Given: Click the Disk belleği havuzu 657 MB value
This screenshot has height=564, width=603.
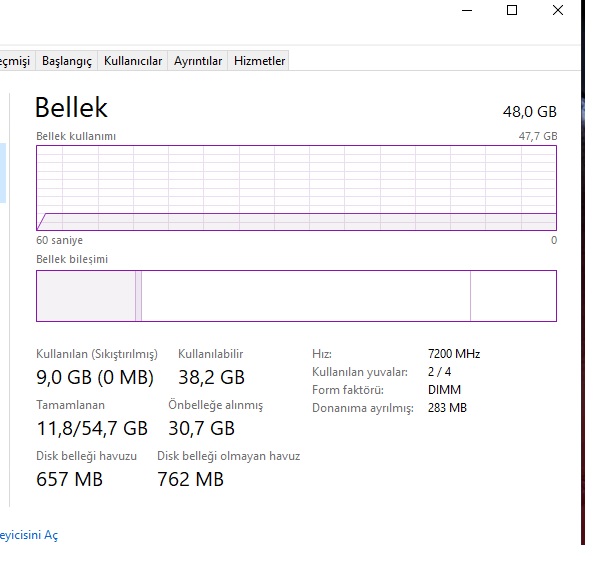Looking at the screenshot, I should pos(69,479).
